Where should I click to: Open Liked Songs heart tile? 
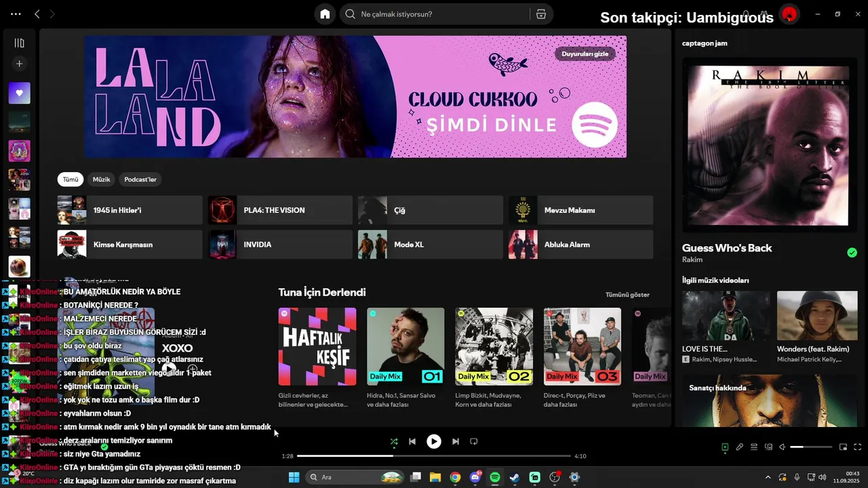tap(19, 93)
